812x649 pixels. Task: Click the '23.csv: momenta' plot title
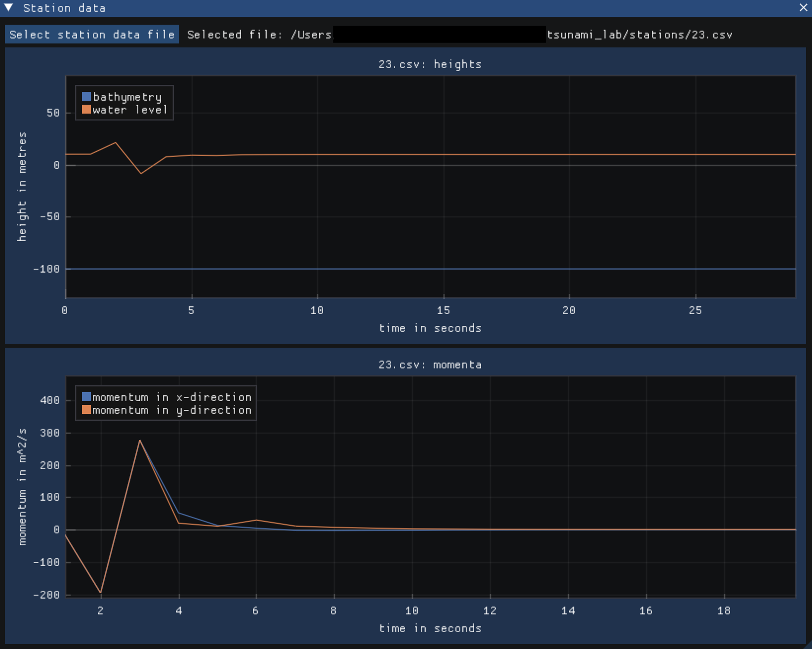pos(430,365)
